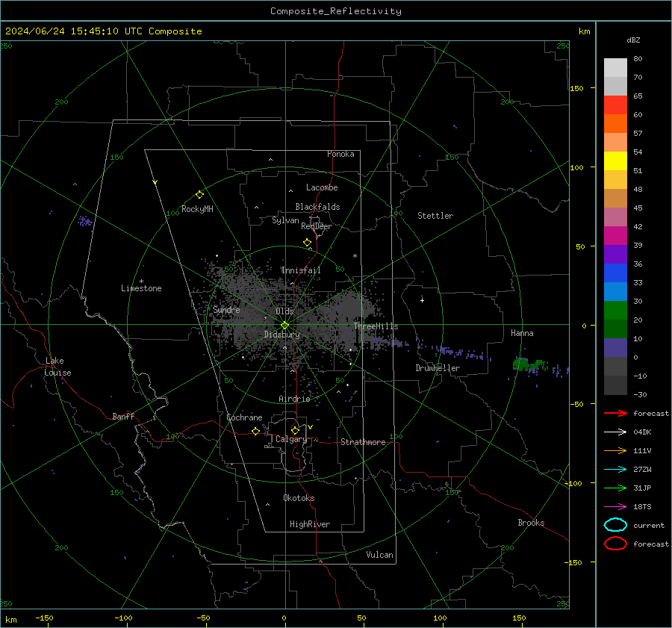This screenshot has height=628, width=672.
Task: Select the green 30 dBZ color swatch
Action: (x=615, y=310)
